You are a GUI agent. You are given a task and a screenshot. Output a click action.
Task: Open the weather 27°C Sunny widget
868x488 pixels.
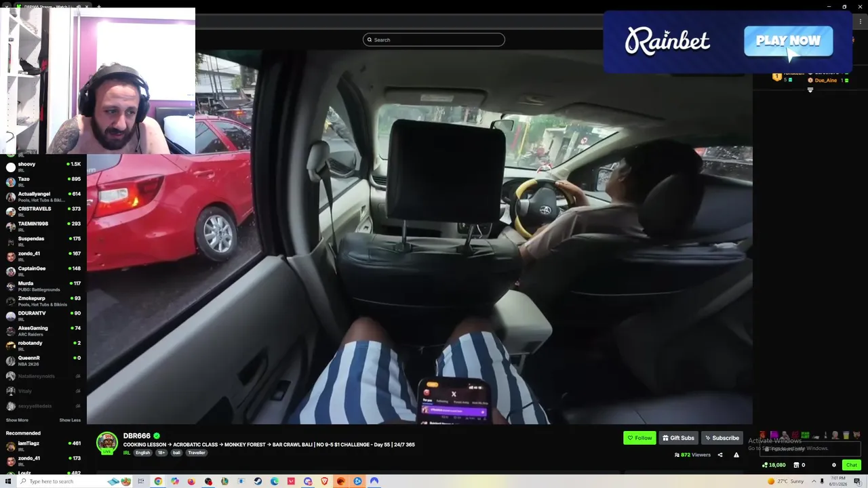[786, 481]
